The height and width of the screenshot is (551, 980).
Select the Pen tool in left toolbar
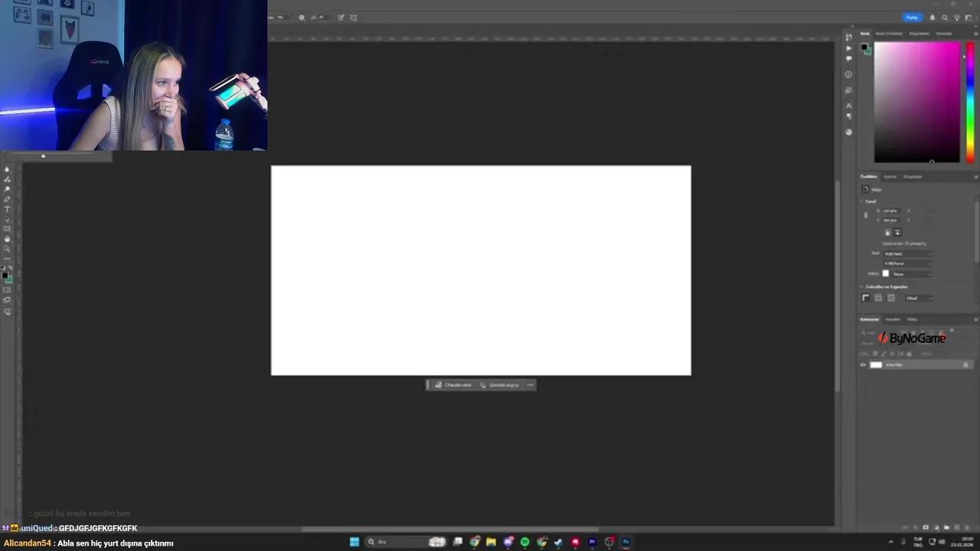tap(7, 199)
